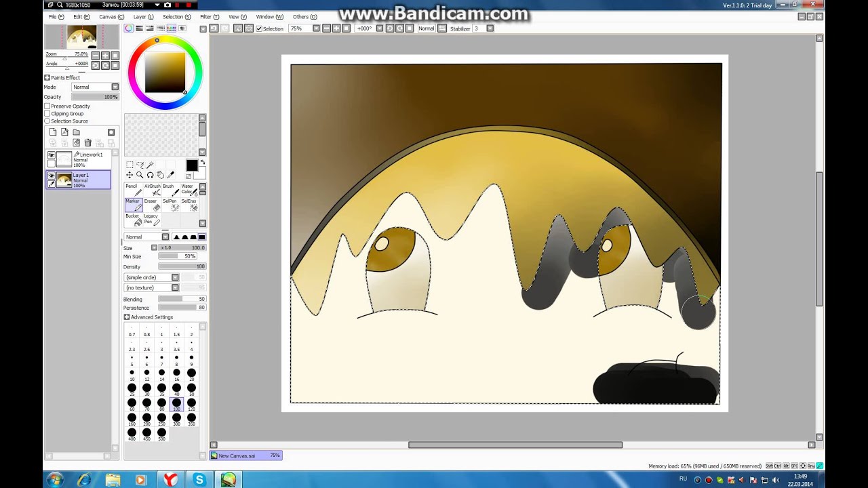This screenshot has width=868, height=488.
Task: Pick the lasso selection tool
Action: pos(140,165)
